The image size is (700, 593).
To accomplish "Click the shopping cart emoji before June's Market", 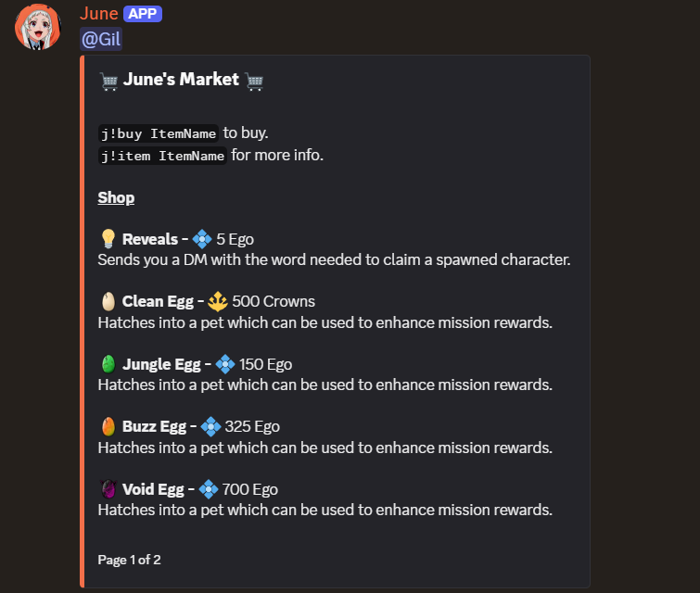I will [108, 81].
